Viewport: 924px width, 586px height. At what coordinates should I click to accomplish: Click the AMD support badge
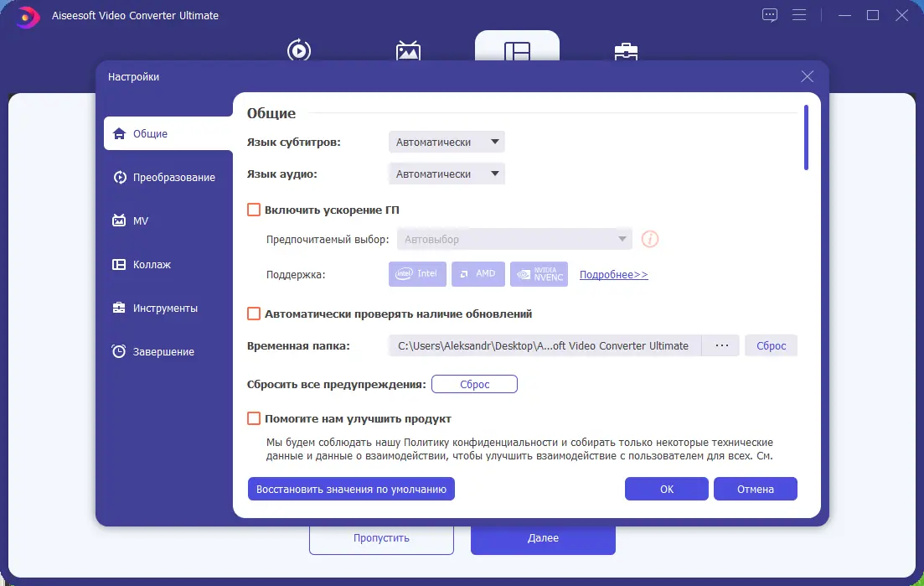477,274
